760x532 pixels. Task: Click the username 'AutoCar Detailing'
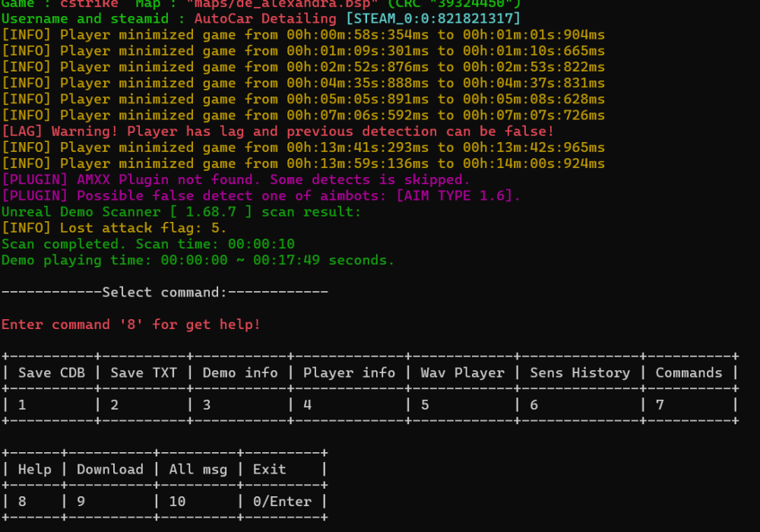tap(265, 18)
